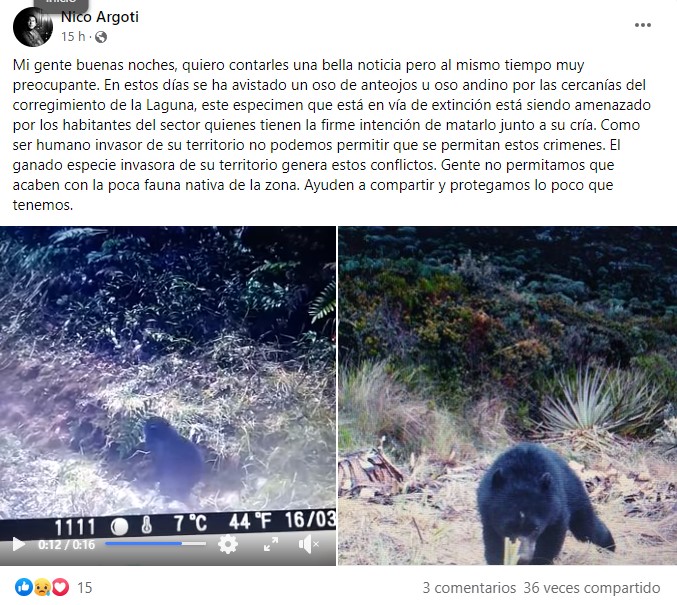
Task: See the 36 veces compartido list
Action: [x=592, y=588]
